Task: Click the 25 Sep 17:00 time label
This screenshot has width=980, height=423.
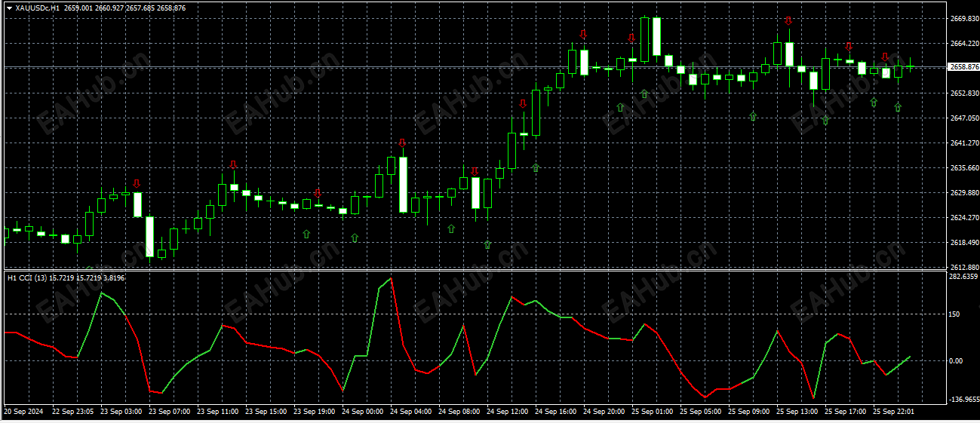Action: [845, 412]
